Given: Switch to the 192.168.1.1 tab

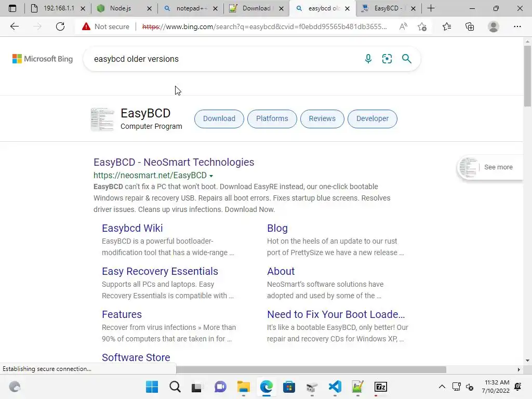Looking at the screenshot, I should coord(58,8).
